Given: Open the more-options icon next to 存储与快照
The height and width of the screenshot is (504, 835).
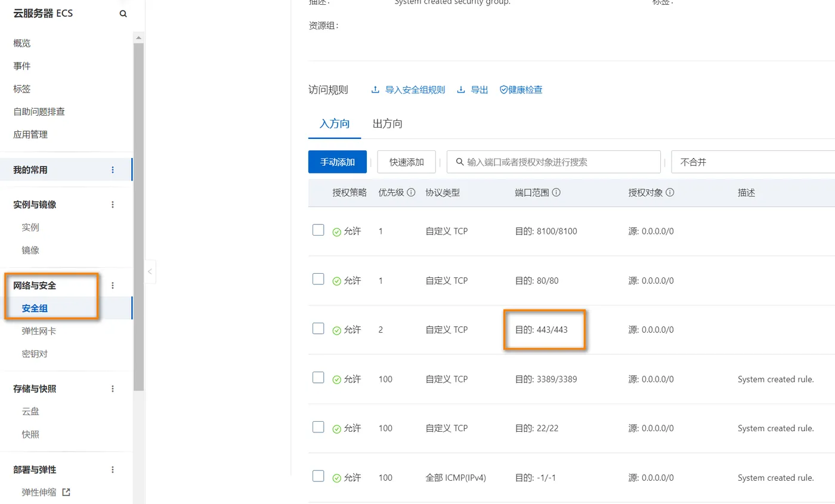Looking at the screenshot, I should tap(113, 389).
